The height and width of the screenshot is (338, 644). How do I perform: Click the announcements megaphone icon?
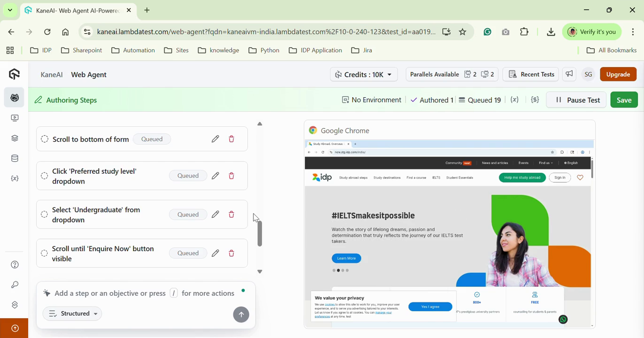click(569, 74)
